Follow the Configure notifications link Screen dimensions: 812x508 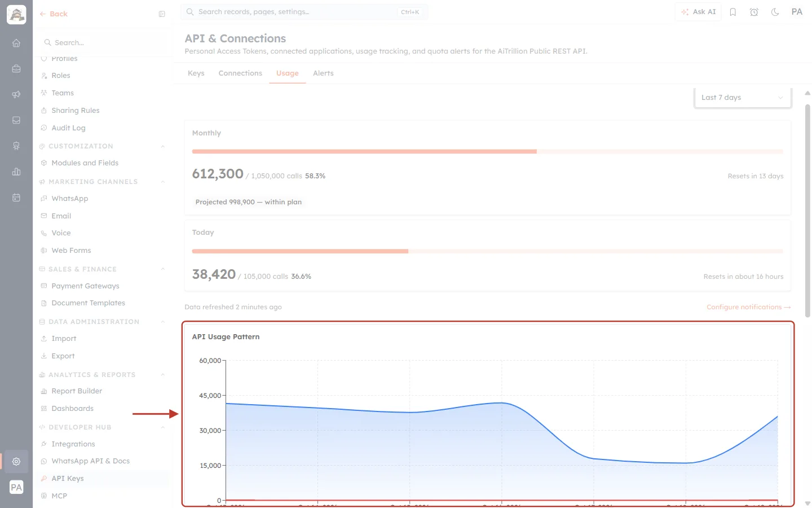point(749,307)
